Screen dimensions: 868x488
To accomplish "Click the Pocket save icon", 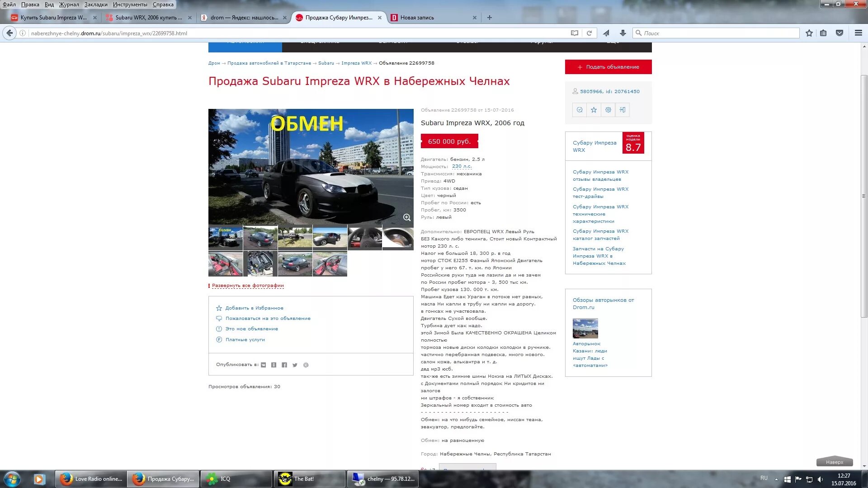I will click(840, 33).
